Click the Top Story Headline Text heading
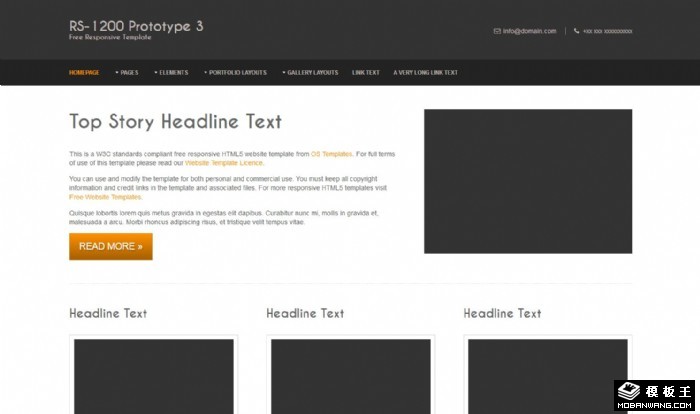Screen dimensions: 700x414 [x=175, y=122]
